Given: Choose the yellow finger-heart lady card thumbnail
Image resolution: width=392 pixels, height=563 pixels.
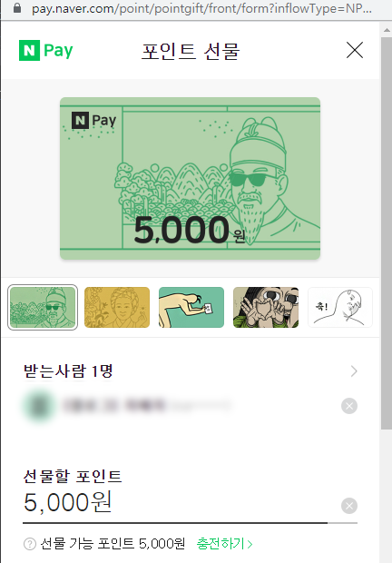Looking at the screenshot, I should [x=117, y=307].
